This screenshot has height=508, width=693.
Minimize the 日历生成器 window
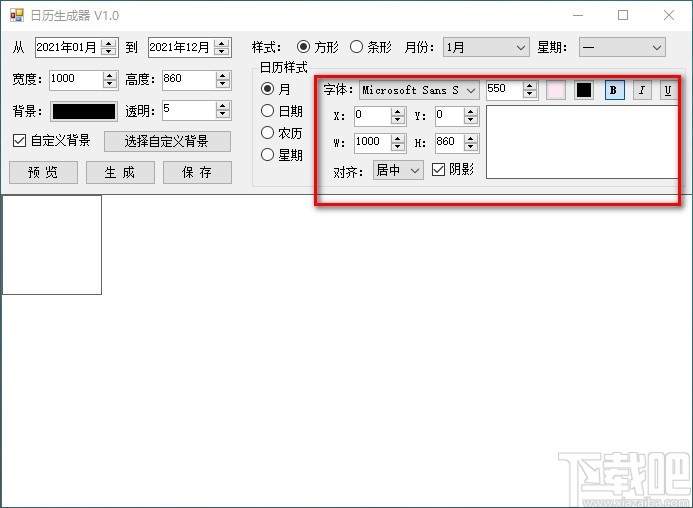[x=578, y=15]
